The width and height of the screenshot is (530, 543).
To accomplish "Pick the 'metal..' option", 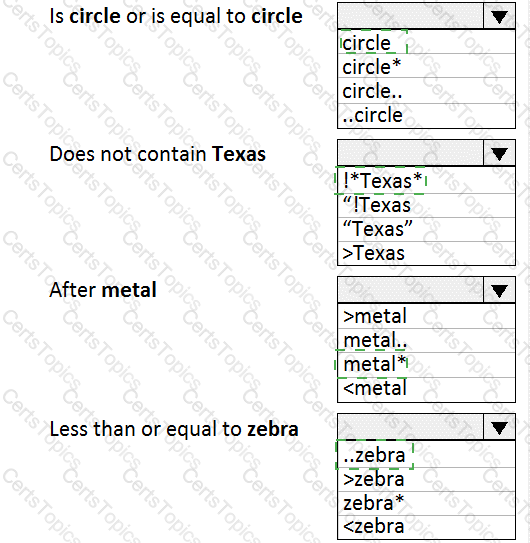I will click(426, 340).
